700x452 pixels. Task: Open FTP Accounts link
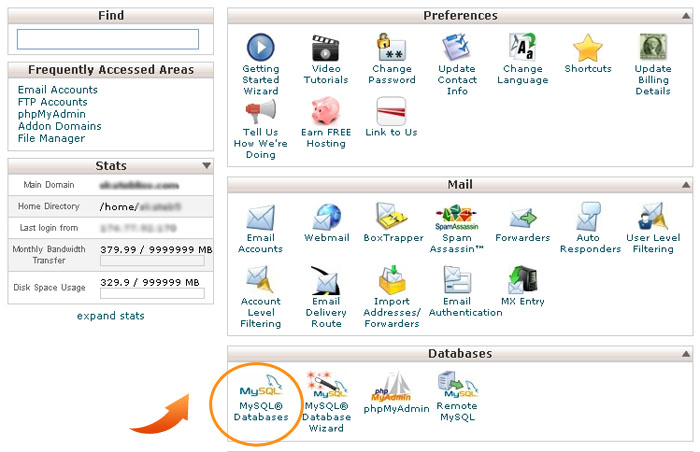coord(53,102)
